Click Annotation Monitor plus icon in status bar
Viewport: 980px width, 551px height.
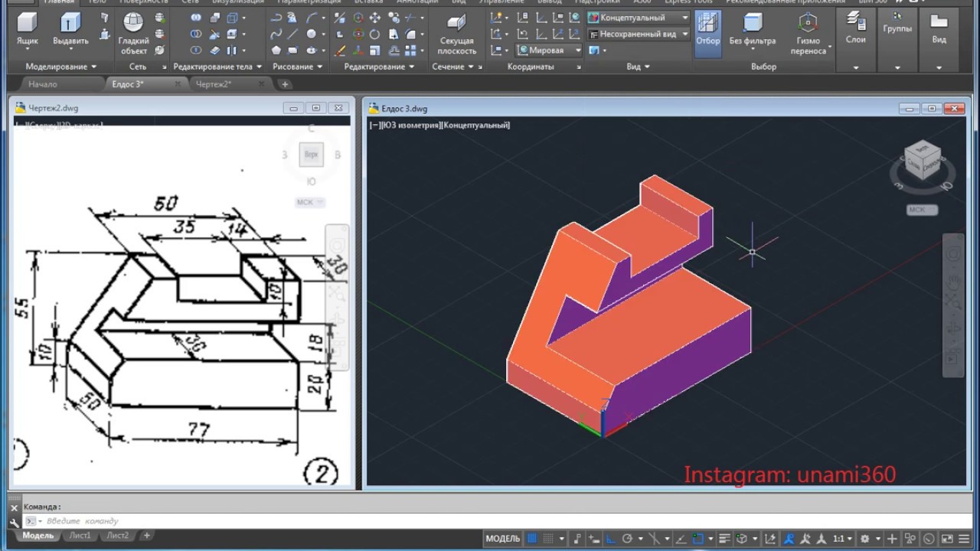point(891,539)
